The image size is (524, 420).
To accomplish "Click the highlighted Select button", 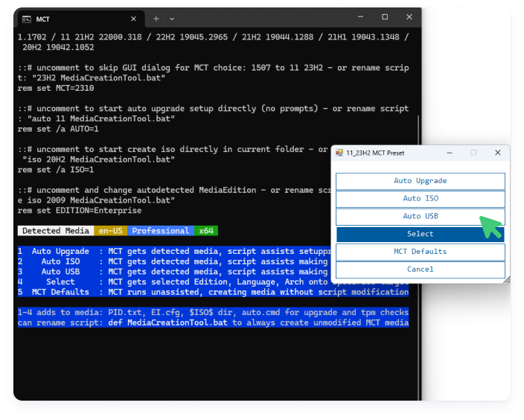I will tap(420, 234).
